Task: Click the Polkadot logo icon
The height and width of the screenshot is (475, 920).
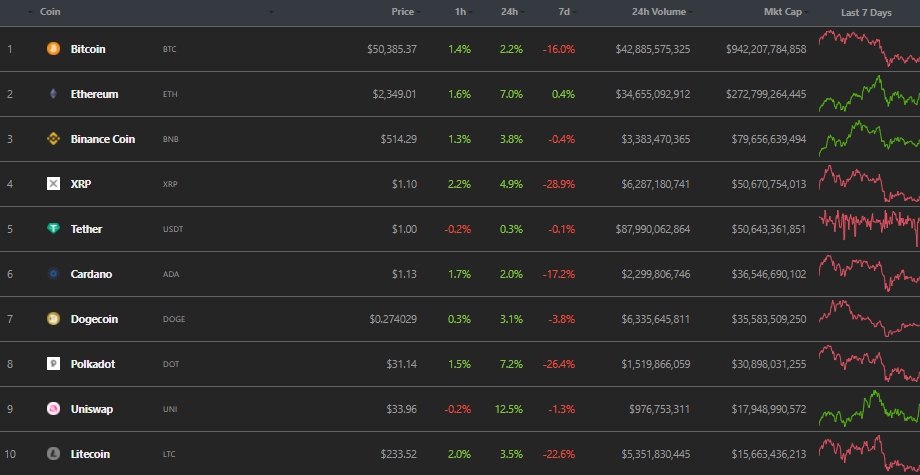Action: (x=53, y=364)
